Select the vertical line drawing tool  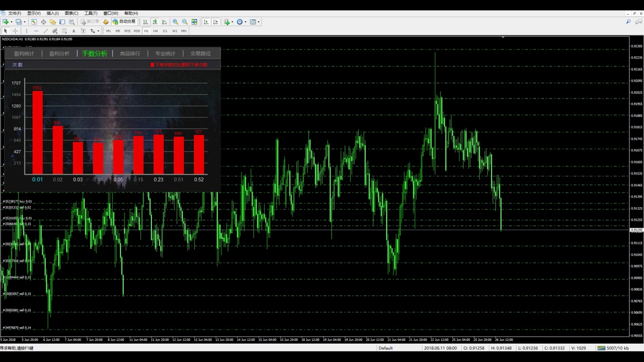[27, 31]
